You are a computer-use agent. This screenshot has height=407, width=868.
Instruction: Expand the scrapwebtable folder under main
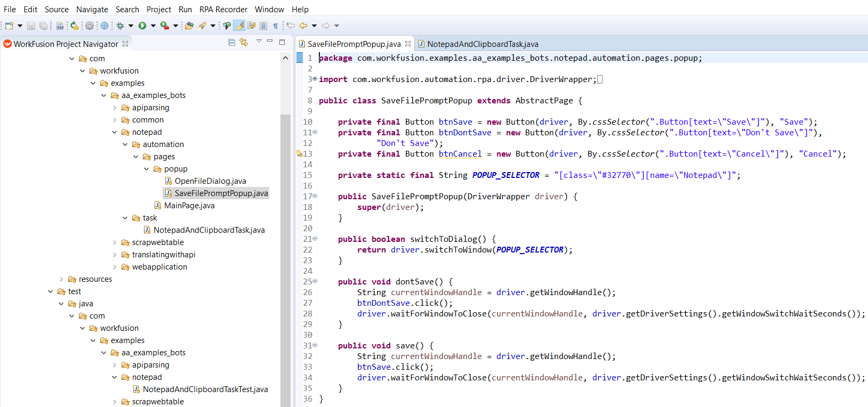point(115,242)
